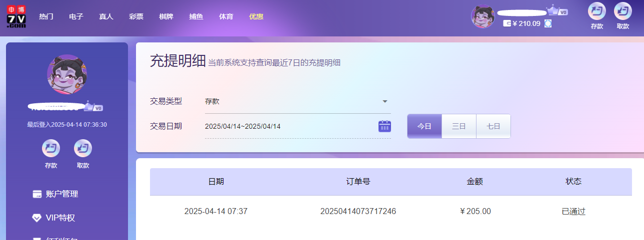Click the 7V.com site logo
The image size is (644, 240).
16,16
